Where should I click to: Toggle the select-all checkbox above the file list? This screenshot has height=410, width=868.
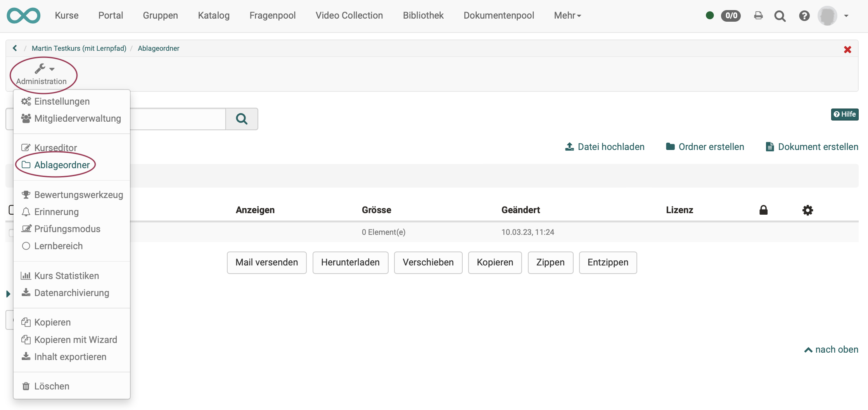coord(12,210)
